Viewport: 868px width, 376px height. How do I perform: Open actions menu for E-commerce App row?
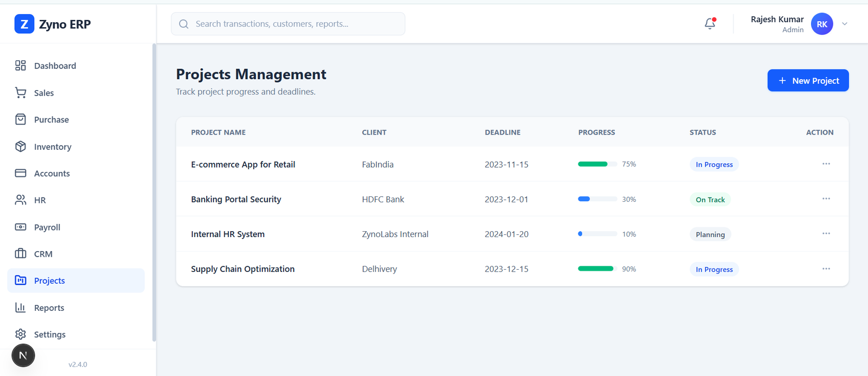pos(826,164)
